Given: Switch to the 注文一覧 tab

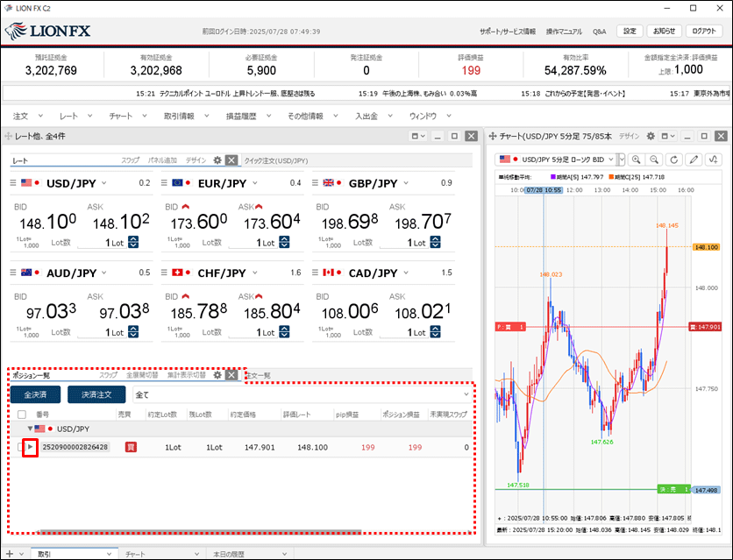Looking at the screenshot, I should [x=257, y=375].
